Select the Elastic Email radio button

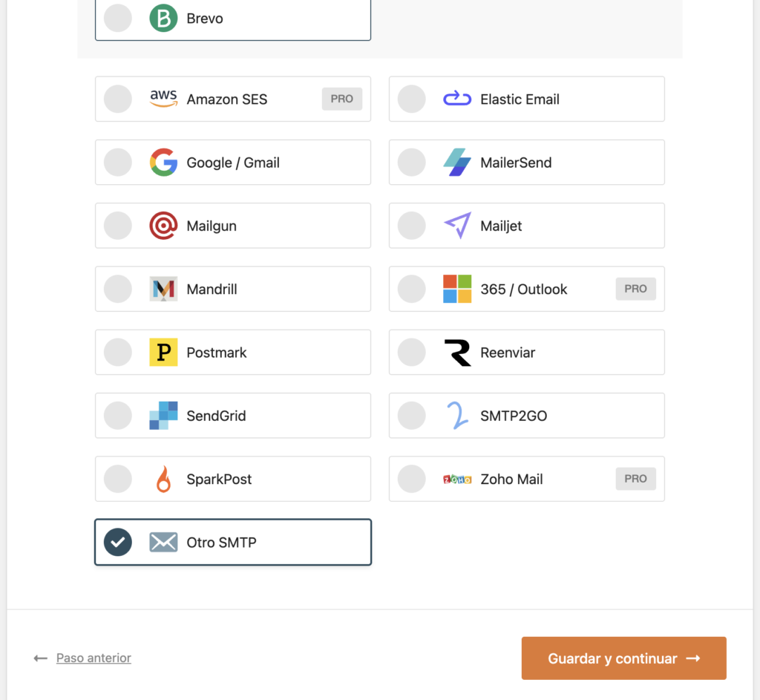click(x=412, y=98)
